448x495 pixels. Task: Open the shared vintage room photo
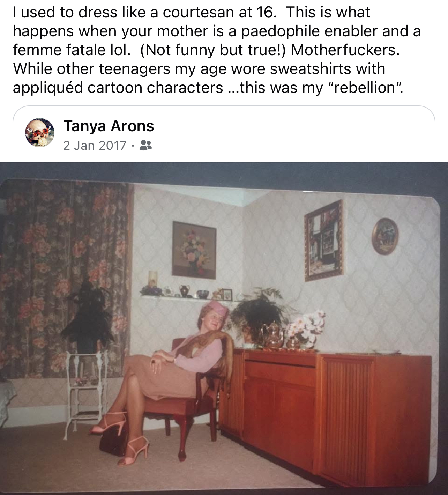click(x=224, y=328)
